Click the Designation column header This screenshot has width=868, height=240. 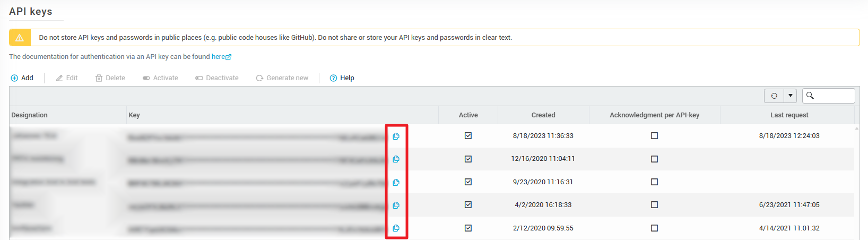(30, 115)
